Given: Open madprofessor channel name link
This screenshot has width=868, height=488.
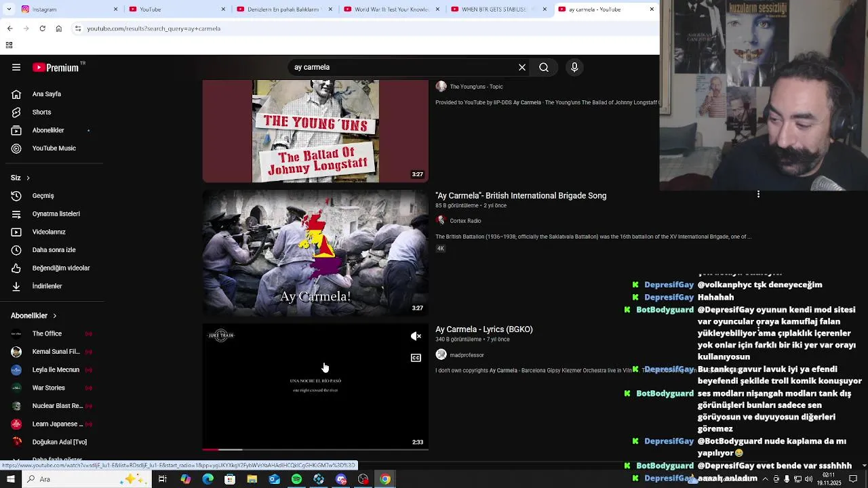Looking at the screenshot, I should coord(467,355).
